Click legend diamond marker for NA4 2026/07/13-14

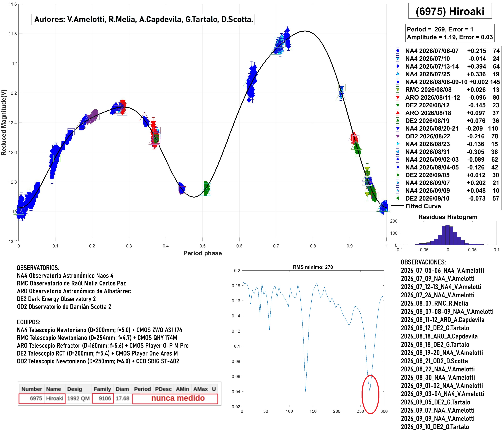[x=398, y=66]
